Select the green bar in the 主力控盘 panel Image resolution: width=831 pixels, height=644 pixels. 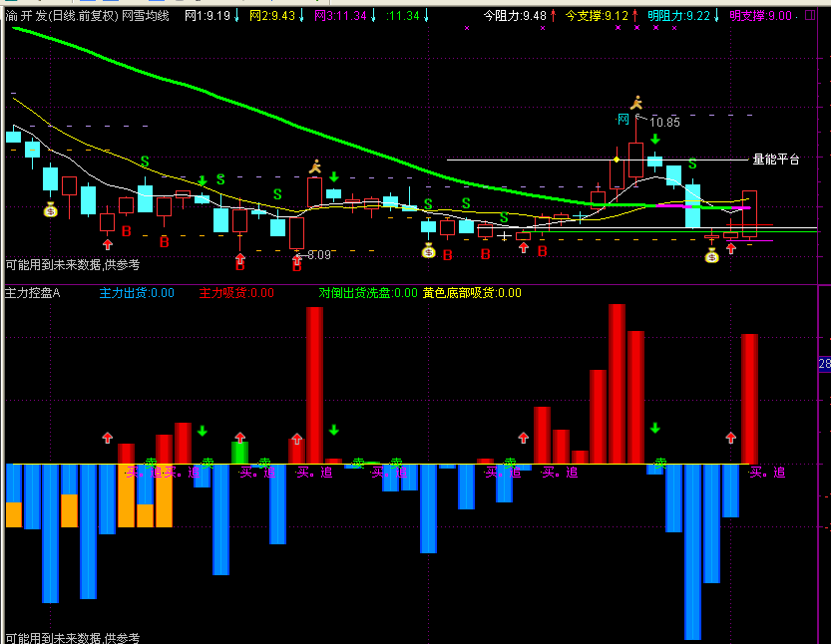pyautogui.click(x=240, y=453)
